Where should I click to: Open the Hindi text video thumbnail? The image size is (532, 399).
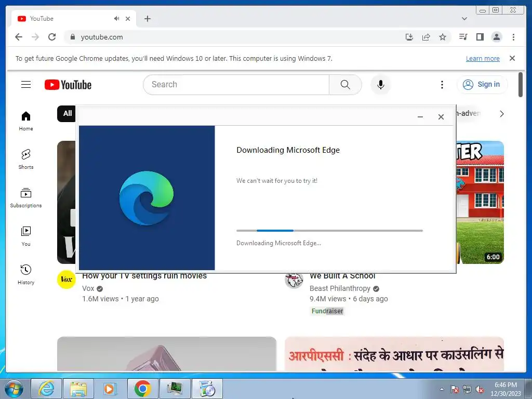[394, 354]
